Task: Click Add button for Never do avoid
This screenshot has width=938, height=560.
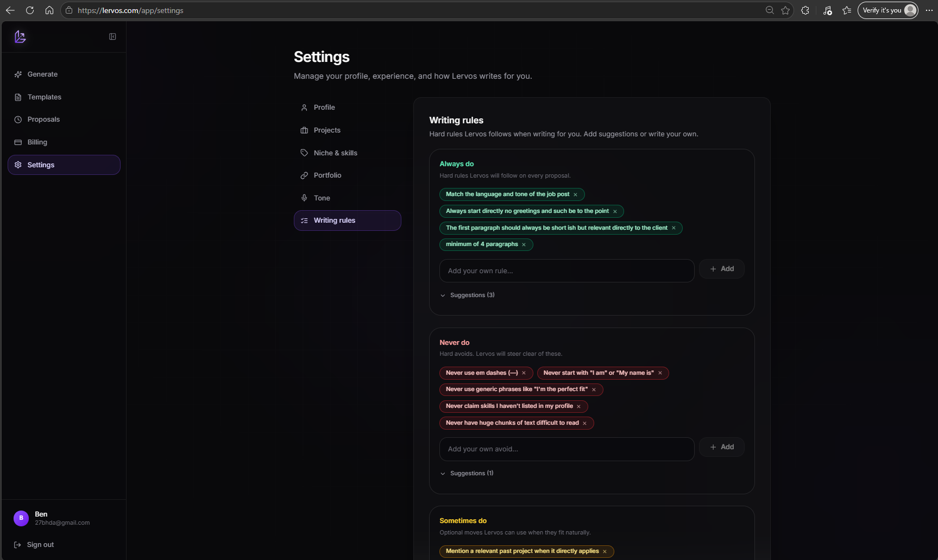Action: (x=721, y=447)
